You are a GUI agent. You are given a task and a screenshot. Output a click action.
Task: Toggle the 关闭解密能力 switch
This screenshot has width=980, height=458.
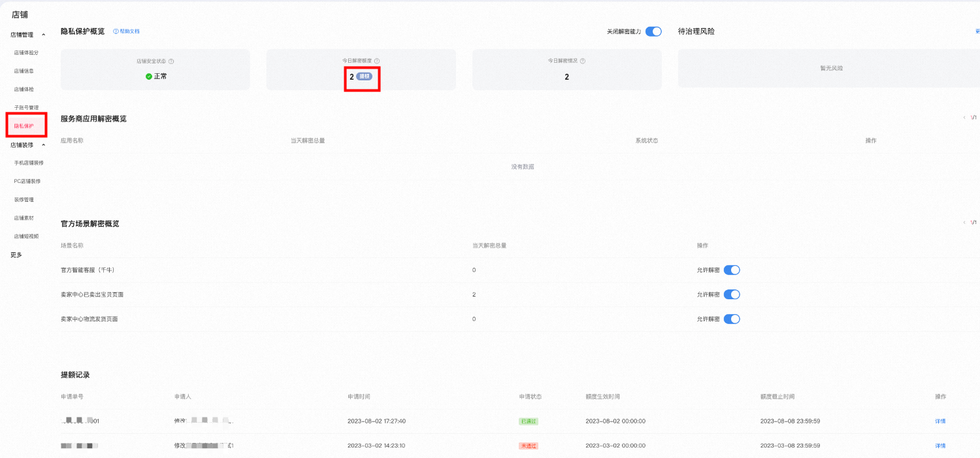[653, 31]
